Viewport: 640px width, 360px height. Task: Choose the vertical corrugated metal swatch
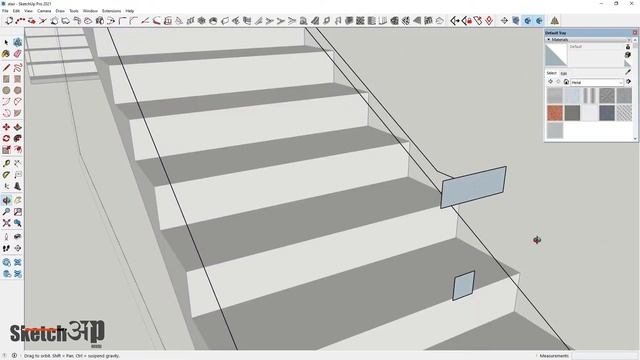coord(589,96)
